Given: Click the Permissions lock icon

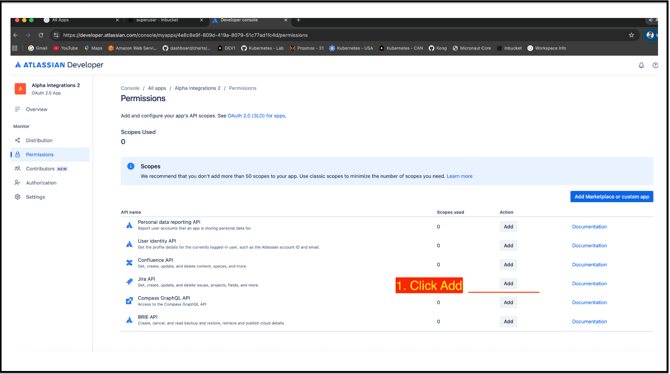Looking at the screenshot, I should pyautogui.click(x=18, y=154).
